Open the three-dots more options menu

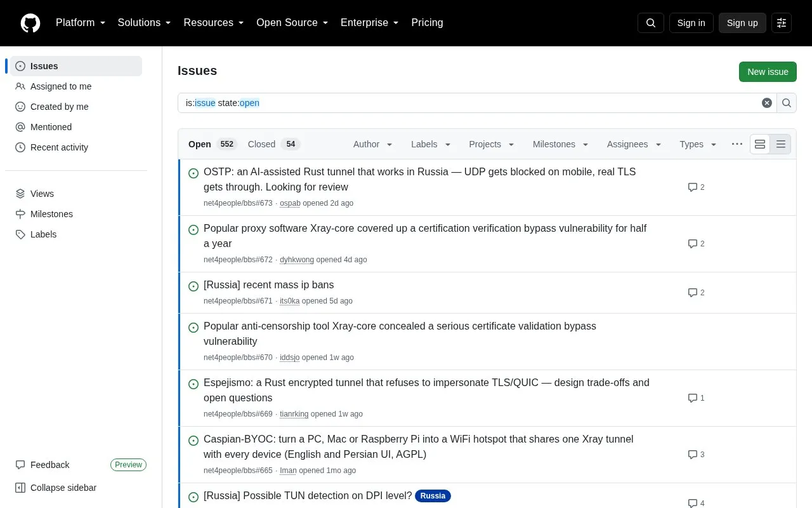tap(737, 144)
